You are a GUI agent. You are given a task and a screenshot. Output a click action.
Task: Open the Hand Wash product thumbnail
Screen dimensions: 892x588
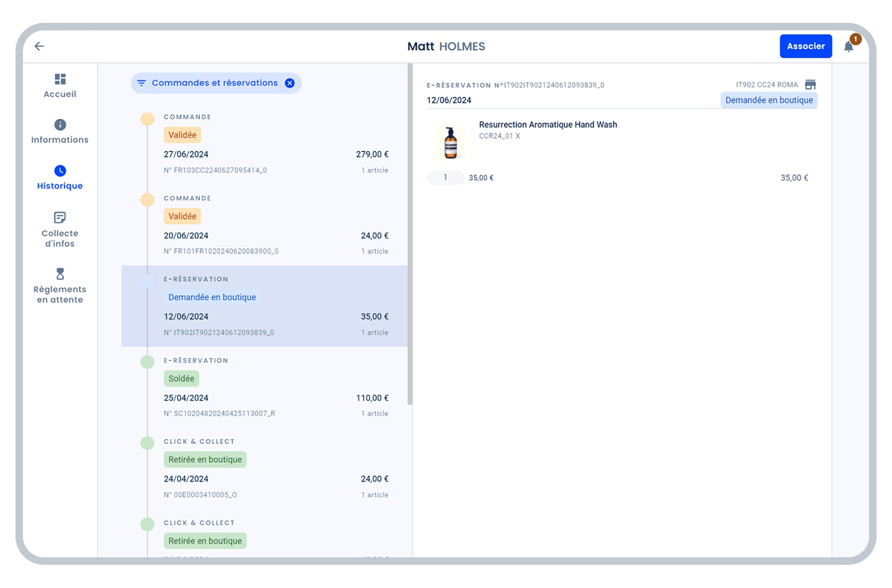(450, 142)
